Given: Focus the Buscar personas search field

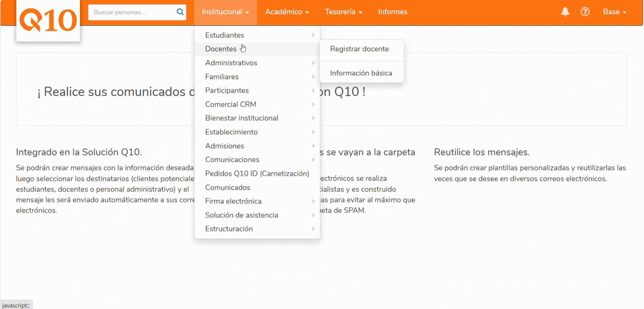Looking at the screenshot, I should (137, 12).
